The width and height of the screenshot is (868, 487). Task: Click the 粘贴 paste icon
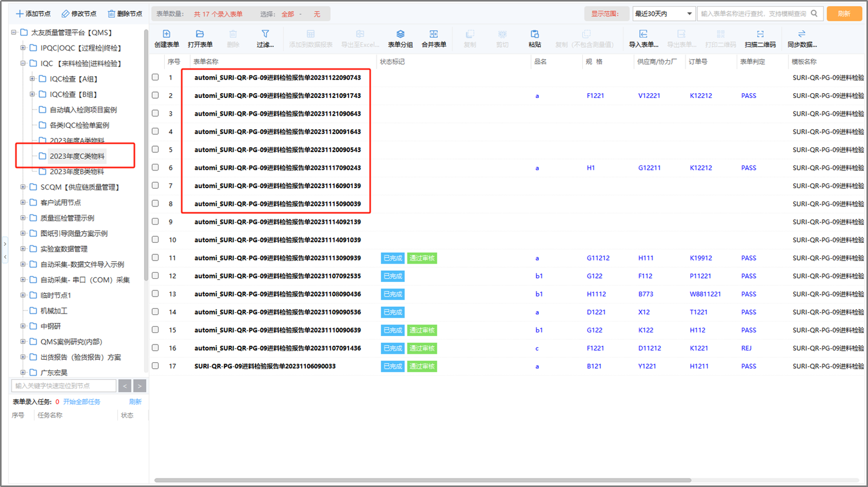pos(535,35)
